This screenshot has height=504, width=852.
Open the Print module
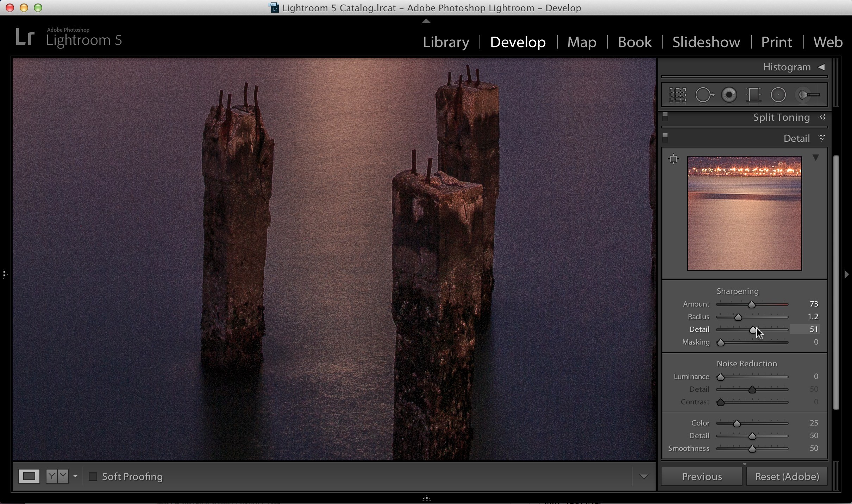(777, 42)
